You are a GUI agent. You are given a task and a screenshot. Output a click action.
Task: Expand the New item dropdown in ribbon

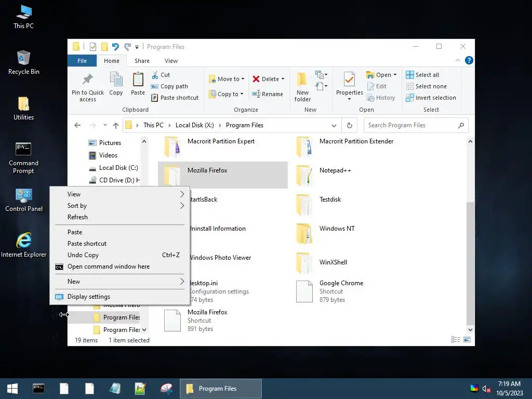pyautogui.click(x=321, y=75)
